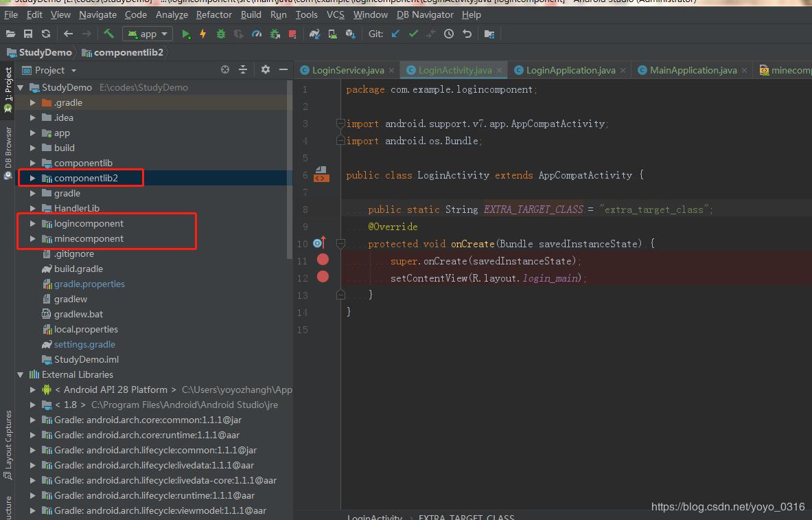This screenshot has height=520, width=812.
Task: Click the Open file toolbar icon
Action: 10,34
